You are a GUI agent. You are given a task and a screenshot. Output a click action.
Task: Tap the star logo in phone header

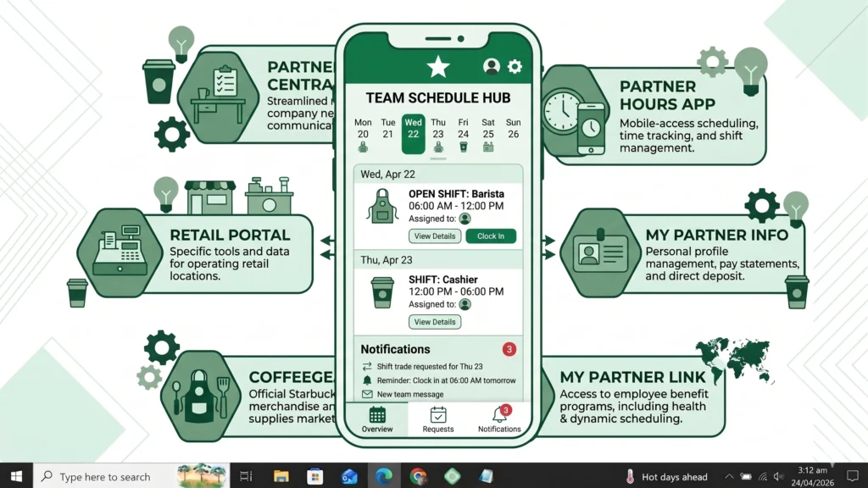coord(438,67)
